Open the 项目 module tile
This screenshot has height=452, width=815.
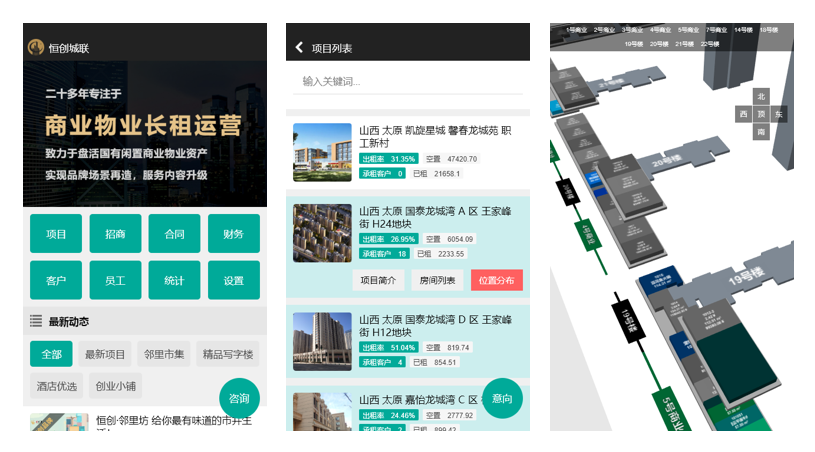click(x=56, y=234)
